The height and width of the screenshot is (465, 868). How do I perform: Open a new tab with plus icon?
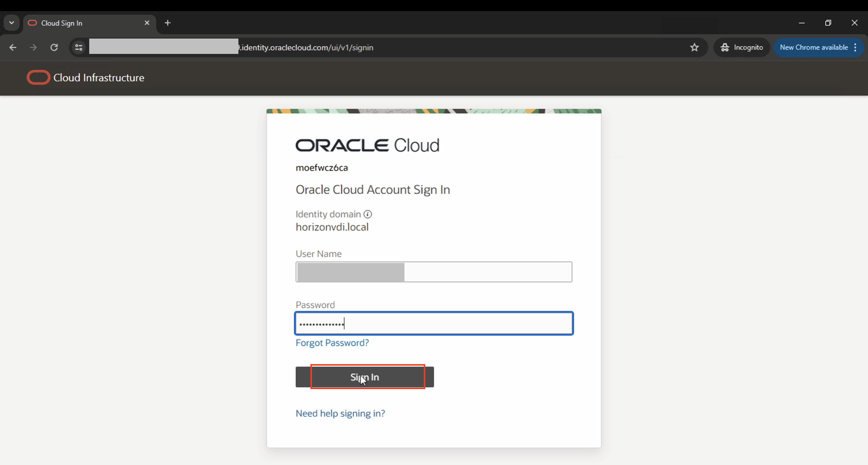[x=168, y=23]
